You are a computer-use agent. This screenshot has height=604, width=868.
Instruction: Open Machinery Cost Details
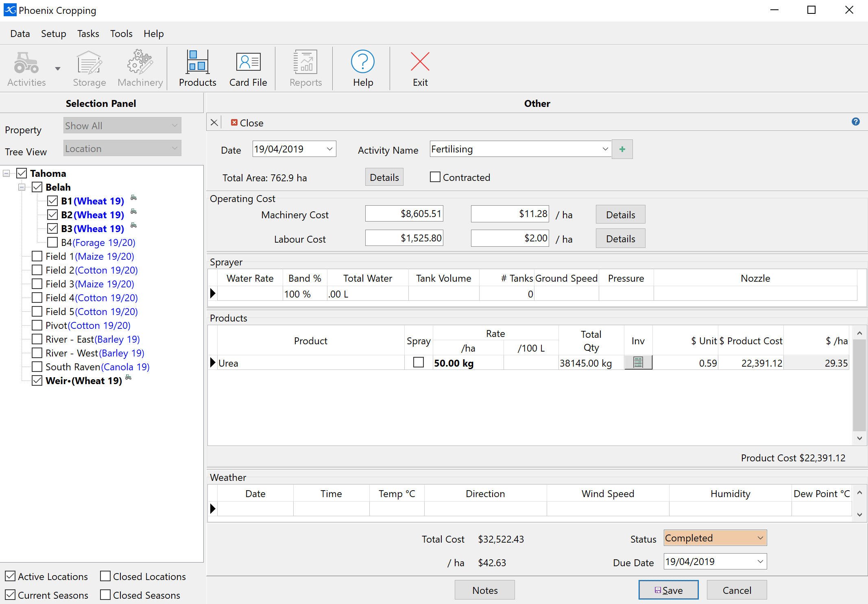(x=621, y=215)
